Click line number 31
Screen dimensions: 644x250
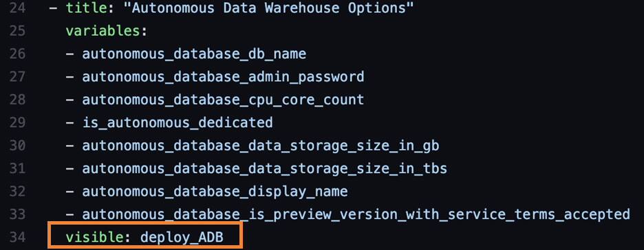[x=17, y=168]
